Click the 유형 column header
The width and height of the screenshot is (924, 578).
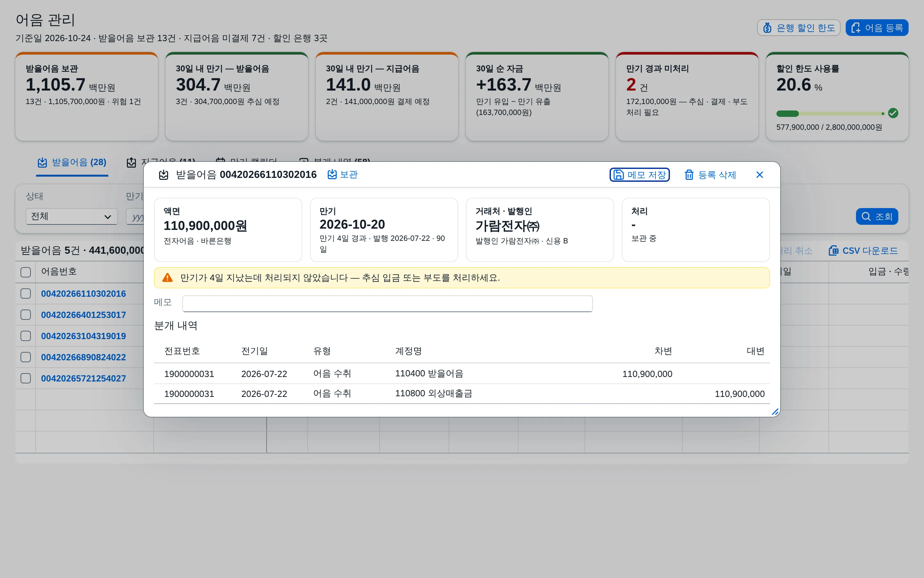point(322,351)
